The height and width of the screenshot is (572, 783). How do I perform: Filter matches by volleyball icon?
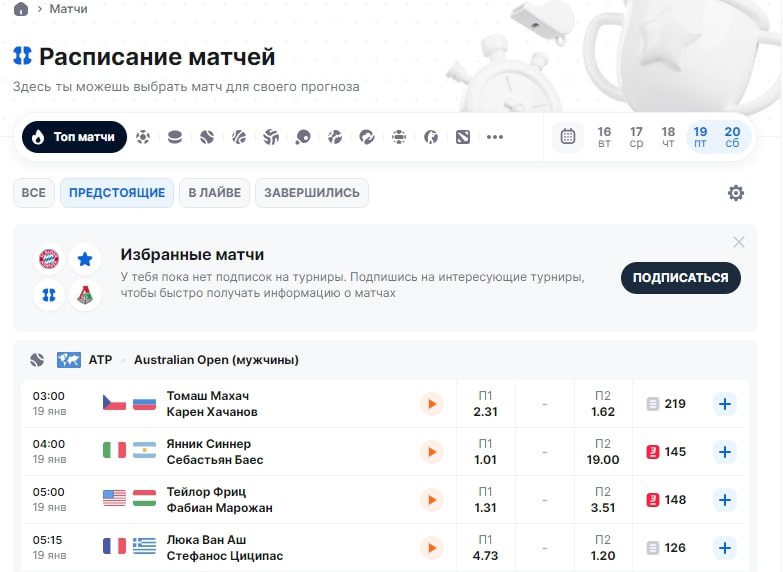271,137
